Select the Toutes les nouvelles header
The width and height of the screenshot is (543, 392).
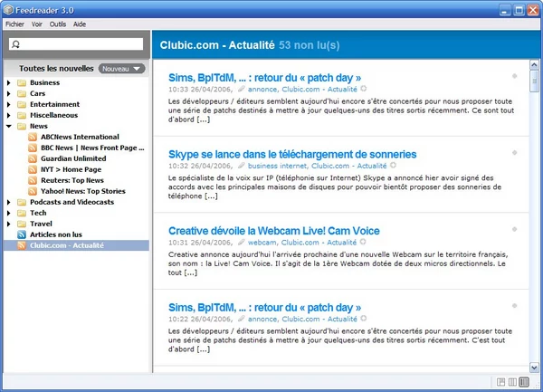(x=56, y=69)
